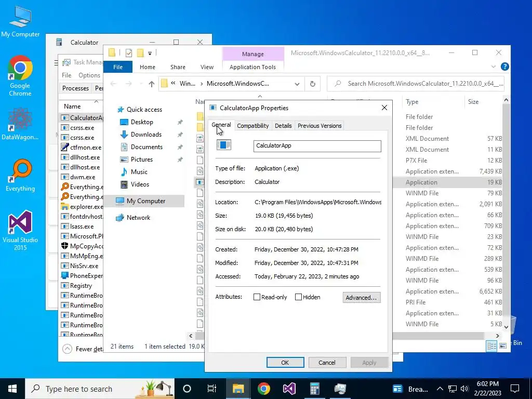Click the Cortana circle taskbar icon
Viewport: 532px width, 399px height.
click(187, 389)
